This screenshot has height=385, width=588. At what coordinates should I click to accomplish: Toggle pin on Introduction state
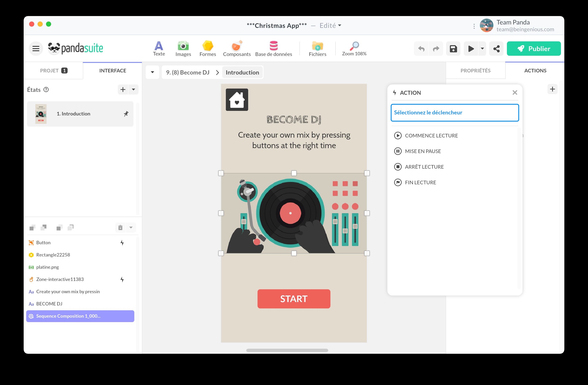point(126,114)
